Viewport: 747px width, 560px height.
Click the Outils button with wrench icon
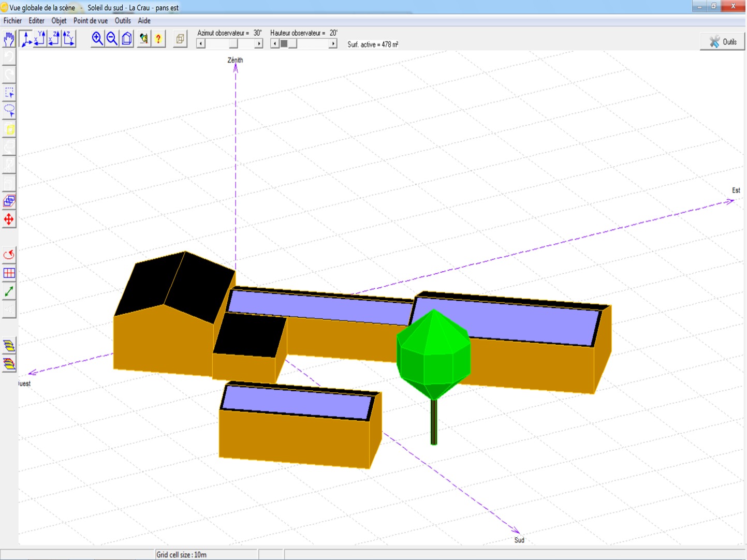(723, 42)
